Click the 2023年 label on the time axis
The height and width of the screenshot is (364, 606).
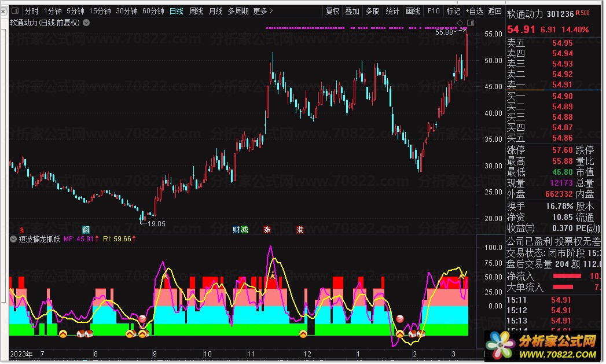click(x=21, y=354)
